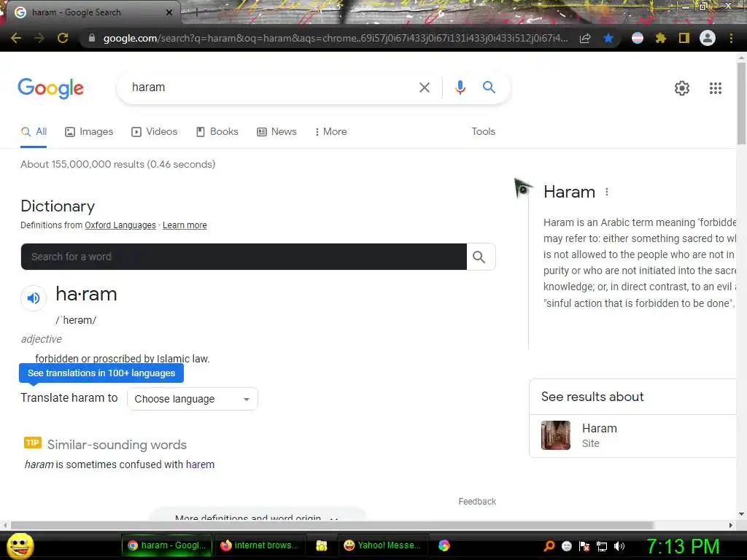Open more options next to Haram heading
The height and width of the screenshot is (560, 747).
[x=606, y=192]
